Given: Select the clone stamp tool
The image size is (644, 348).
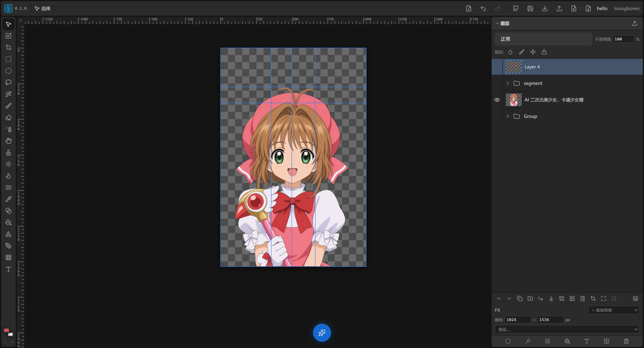Looking at the screenshot, I should [8, 152].
